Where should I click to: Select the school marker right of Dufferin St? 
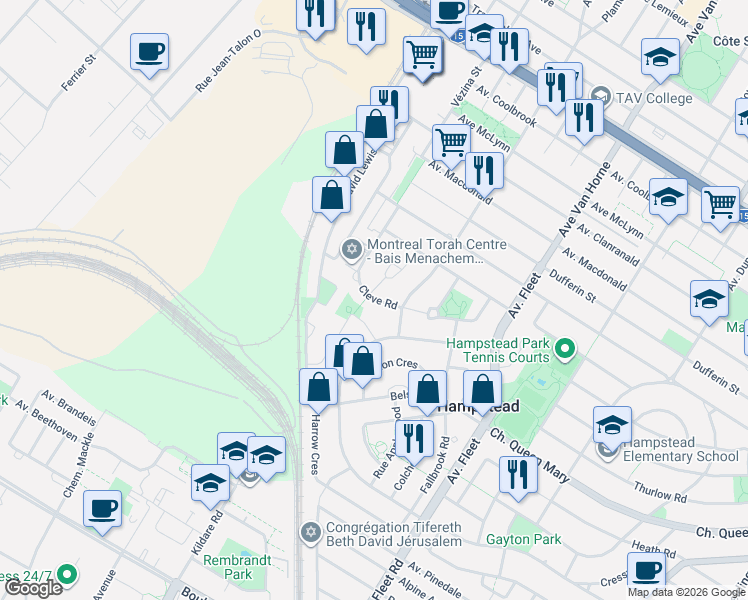pos(709,302)
